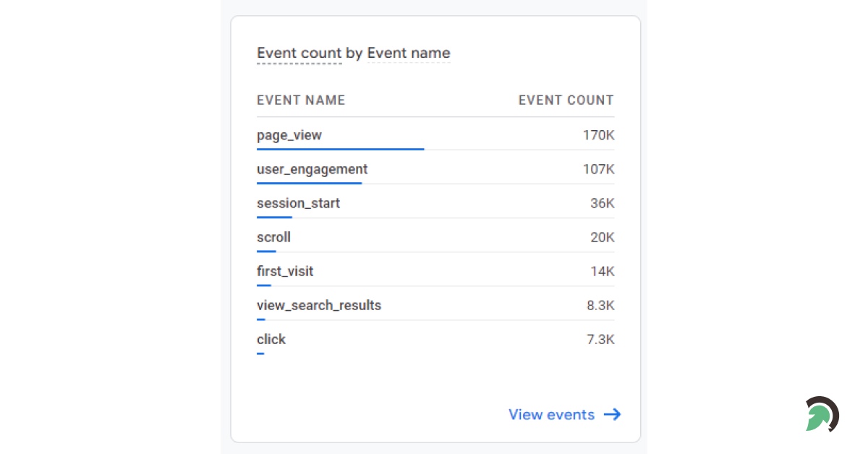Viewport: 868px width, 454px height.
Task: Open the Event name dimension selector
Action: (x=409, y=53)
